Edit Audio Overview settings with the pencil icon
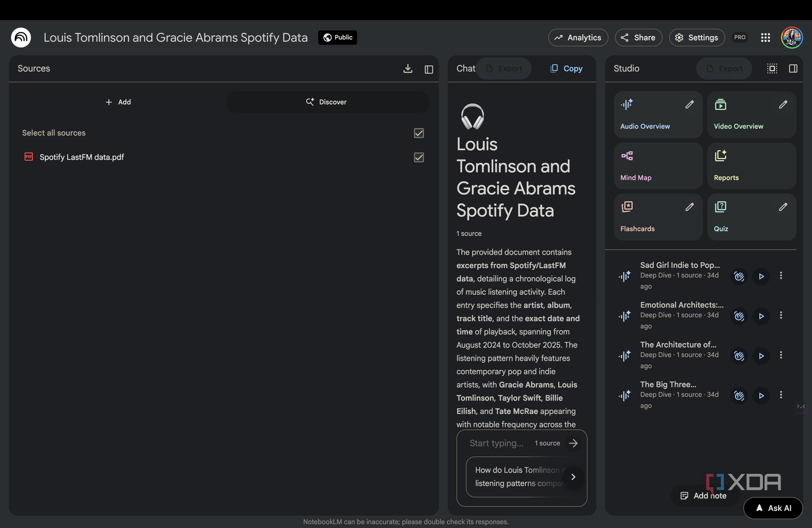 689,104
